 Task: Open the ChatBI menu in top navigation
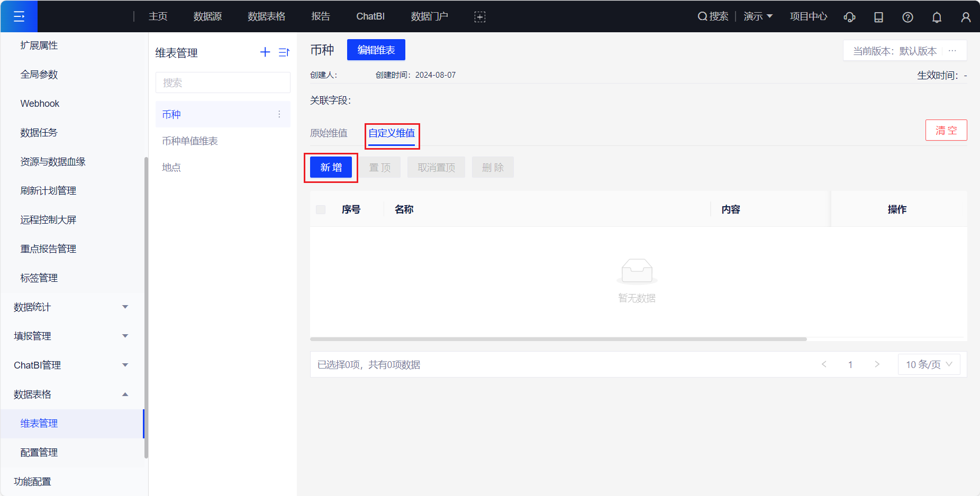370,16
